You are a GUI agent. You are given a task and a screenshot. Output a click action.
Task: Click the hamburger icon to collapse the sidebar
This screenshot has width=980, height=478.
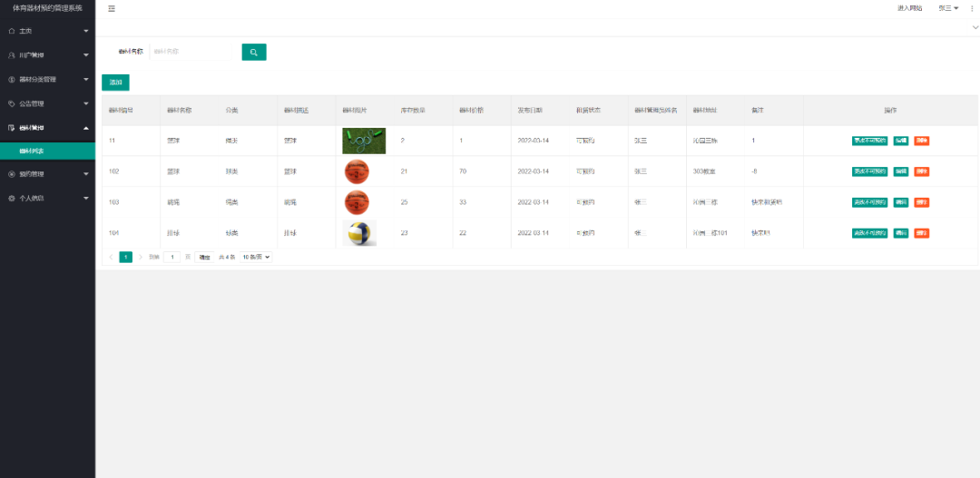click(112, 8)
